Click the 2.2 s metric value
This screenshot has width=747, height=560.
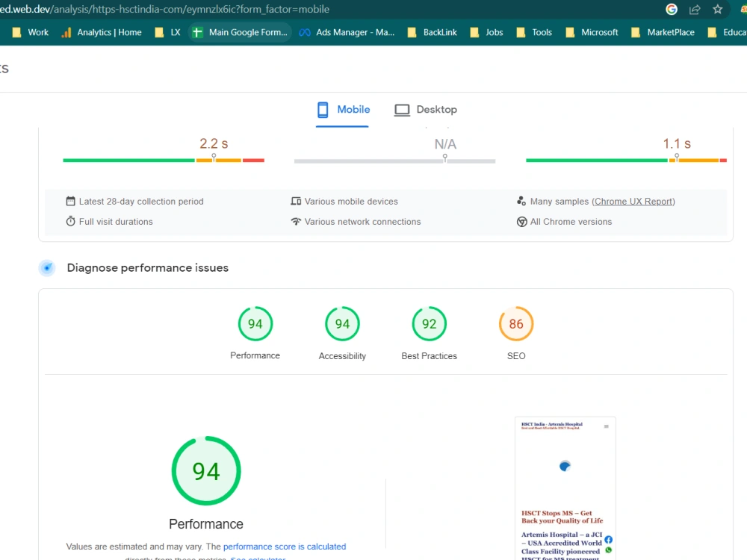coord(214,143)
